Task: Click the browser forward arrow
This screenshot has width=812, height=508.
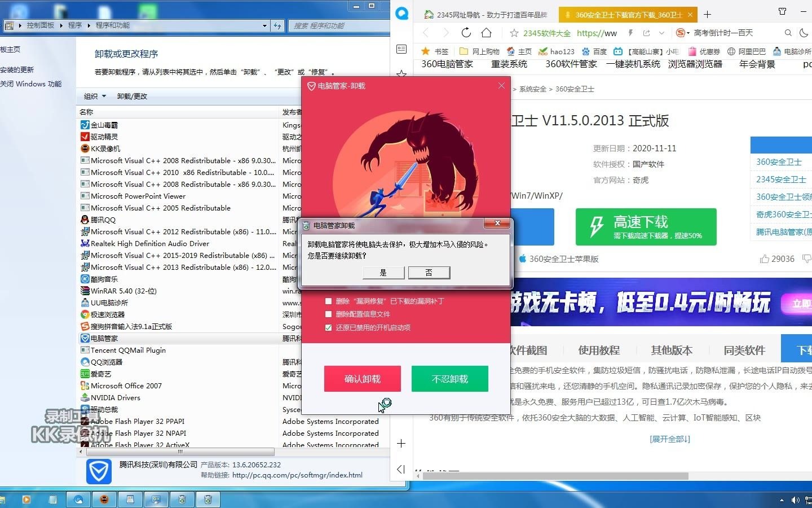Action: point(445,33)
